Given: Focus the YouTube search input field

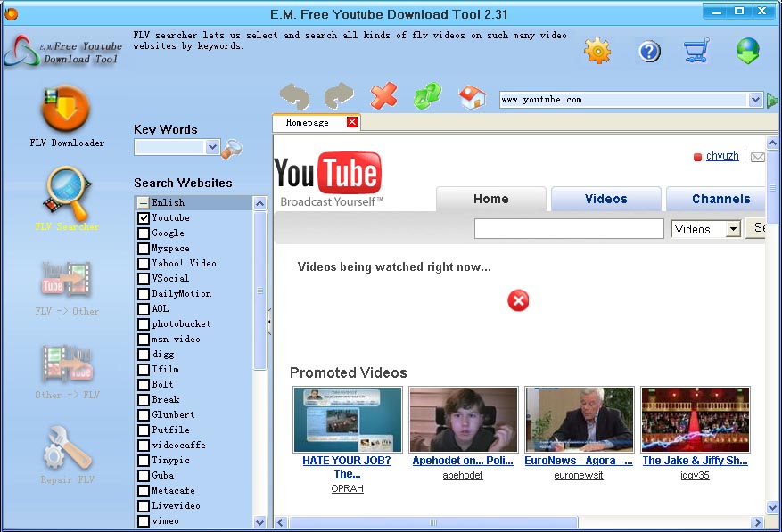Looking at the screenshot, I should coord(569,229).
